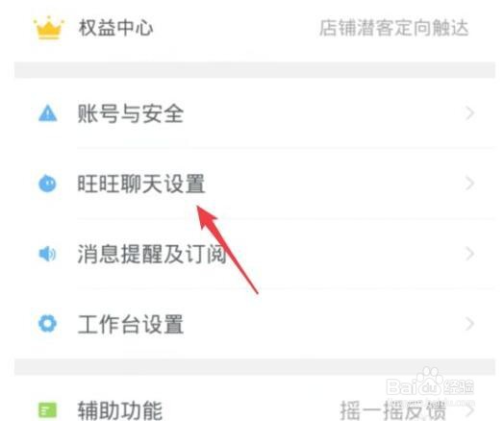Open 旺旺聊天设置

(x=255, y=184)
